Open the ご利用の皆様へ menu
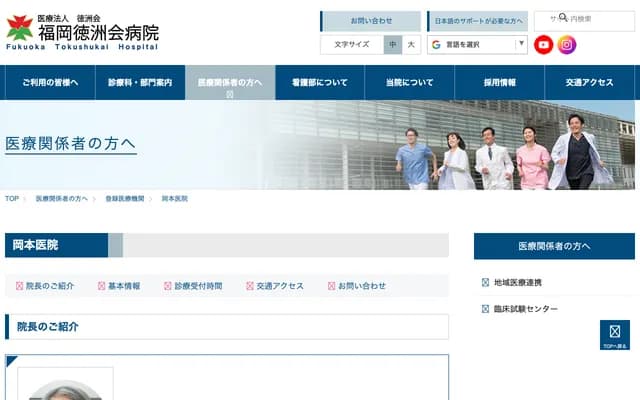640x400 pixels. coord(50,82)
